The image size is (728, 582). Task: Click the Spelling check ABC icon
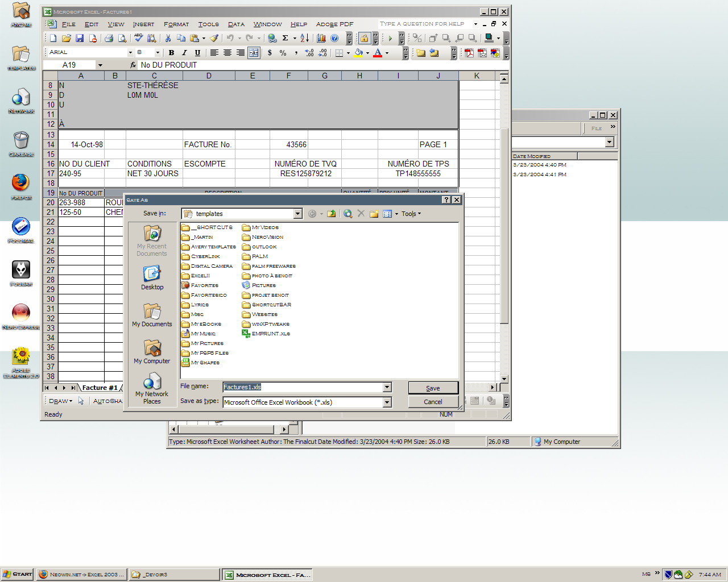(138, 38)
